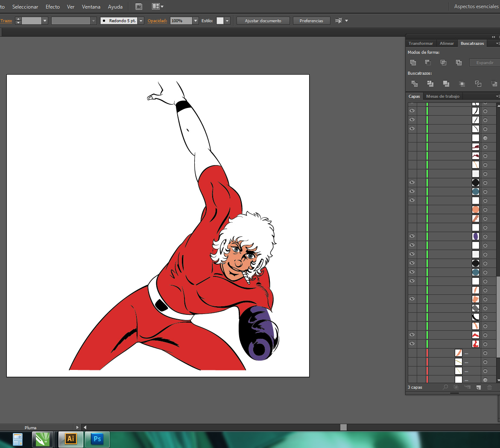This screenshot has height=448, width=500.
Task: Click the icon beside the Preferencias button
Action: tap(339, 21)
